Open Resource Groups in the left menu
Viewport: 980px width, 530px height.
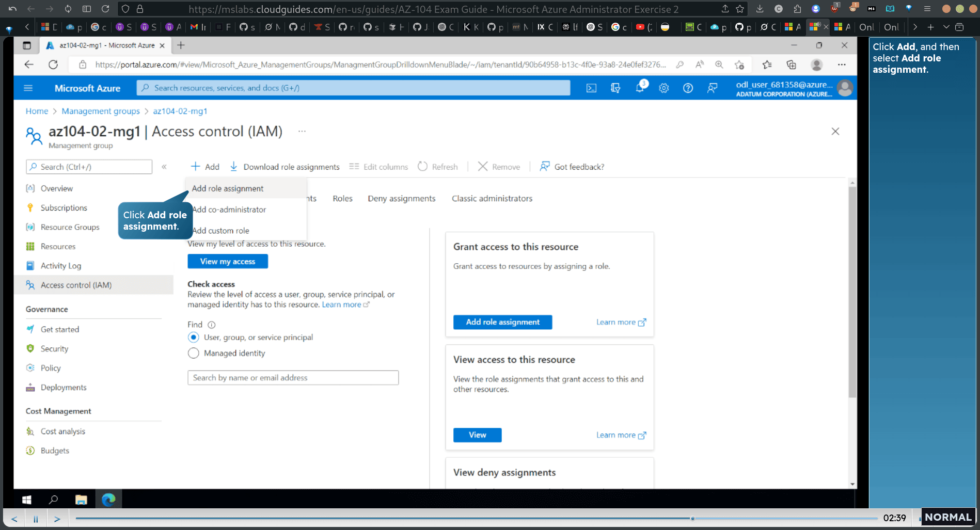pyautogui.click(x=69, y=227)
